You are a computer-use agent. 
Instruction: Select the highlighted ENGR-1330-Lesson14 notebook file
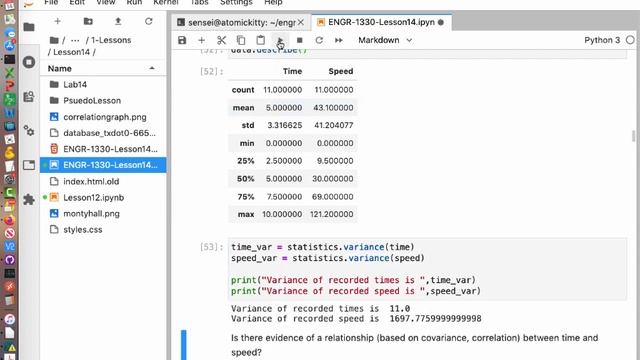(x=103, y=165)
